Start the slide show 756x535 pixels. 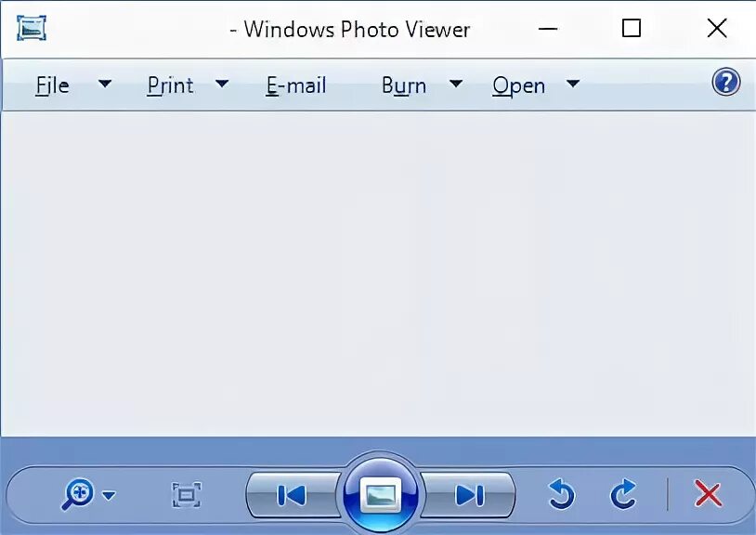[x=381, y=494]
